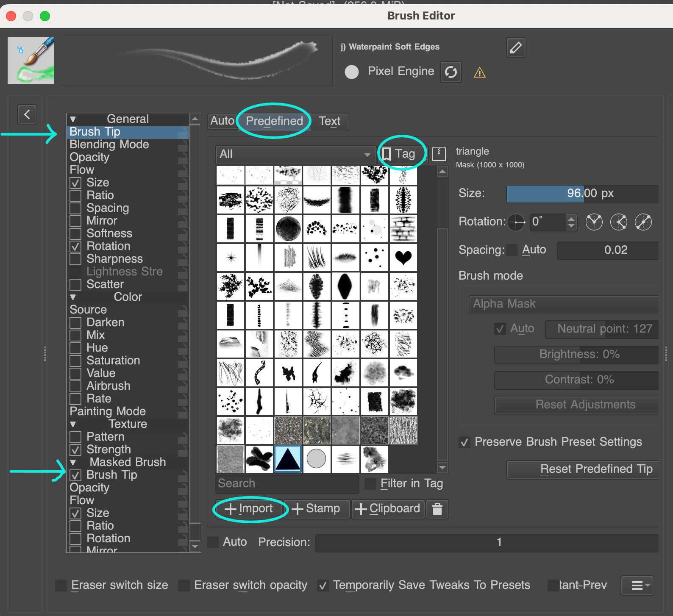
Task: Click Reset Predefined Tip button
Action: [x=582, y=469]
